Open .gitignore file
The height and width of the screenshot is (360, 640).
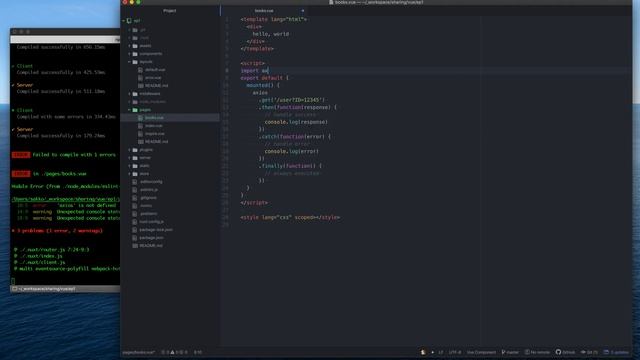pos(148,198)
